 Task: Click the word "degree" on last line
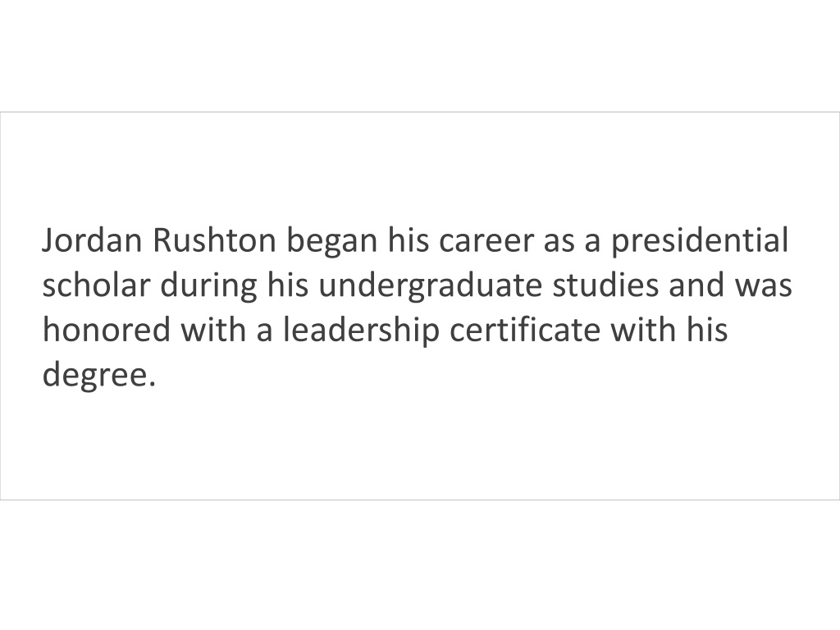pyautogui.click(x=94, y=376)
